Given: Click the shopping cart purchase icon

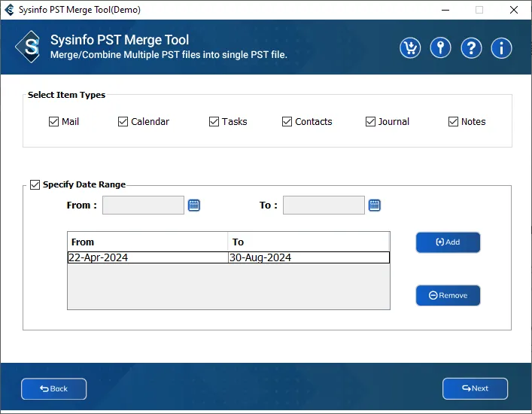Looking at the screenshot, I should click(410, 48).
